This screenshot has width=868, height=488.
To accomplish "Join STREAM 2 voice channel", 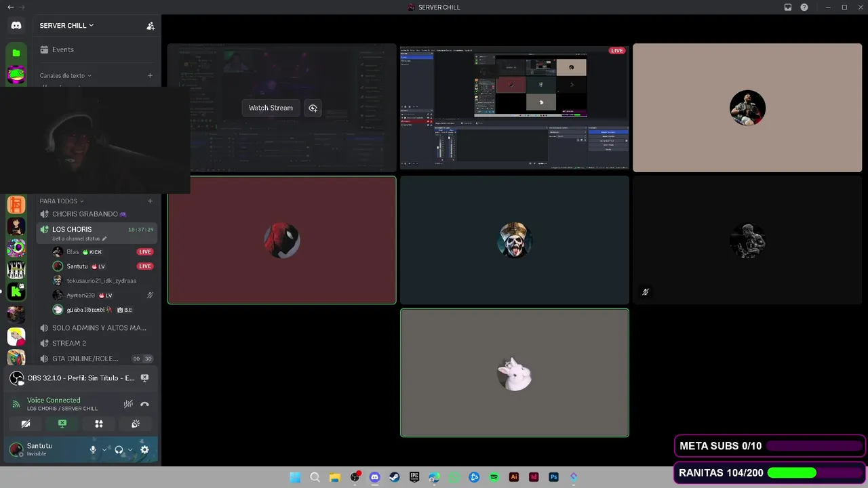I will 95,343.
